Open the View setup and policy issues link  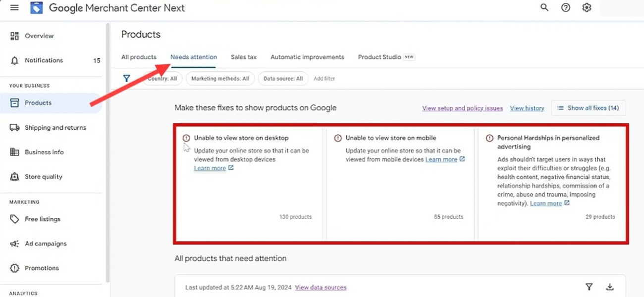[462, 108]
